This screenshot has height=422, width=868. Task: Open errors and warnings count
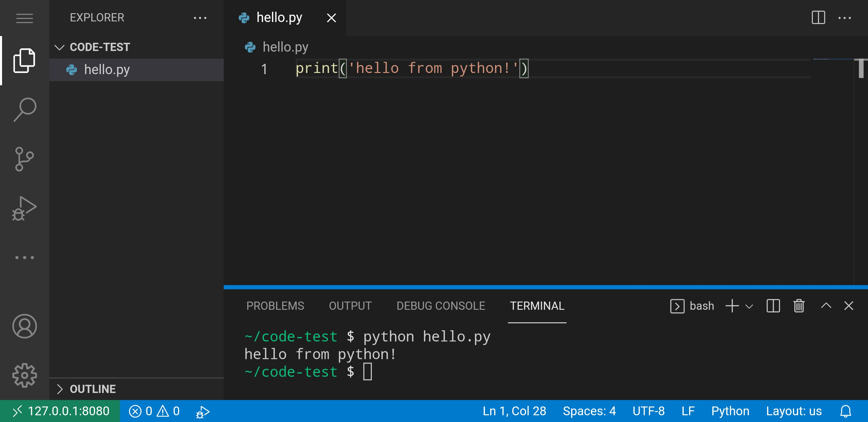pos(154,411)
